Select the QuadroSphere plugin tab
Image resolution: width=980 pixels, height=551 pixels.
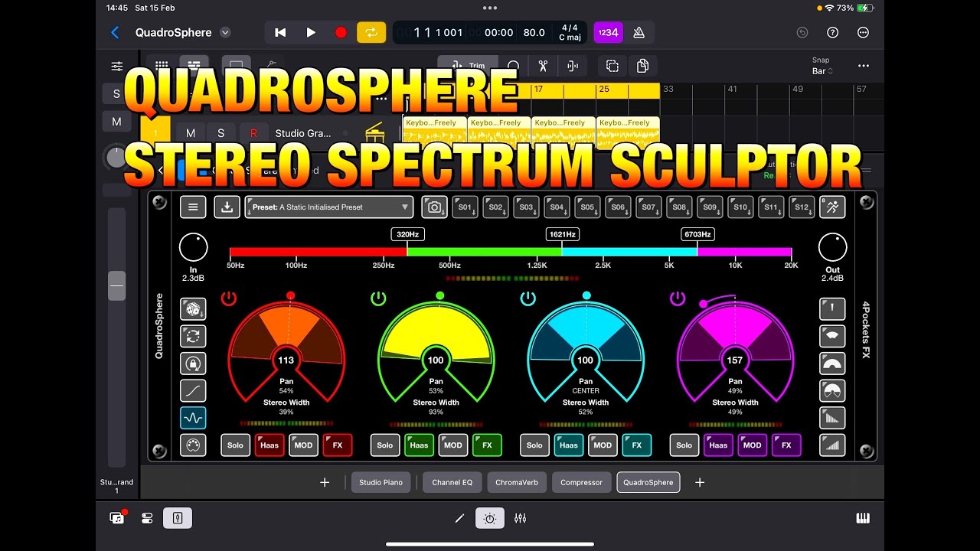(648, 482)
